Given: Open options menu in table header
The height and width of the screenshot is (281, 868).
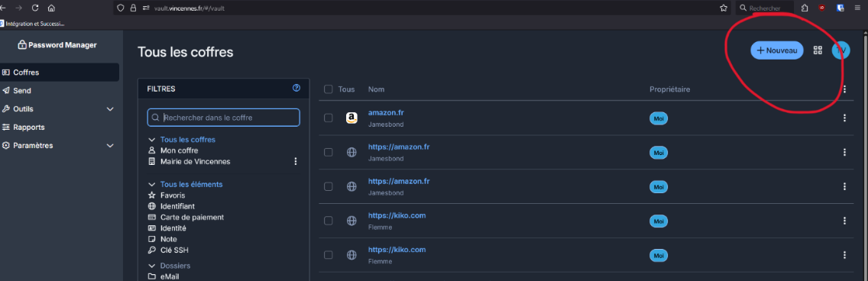Looking at the screenshot, I should click(x=844, y=89).
